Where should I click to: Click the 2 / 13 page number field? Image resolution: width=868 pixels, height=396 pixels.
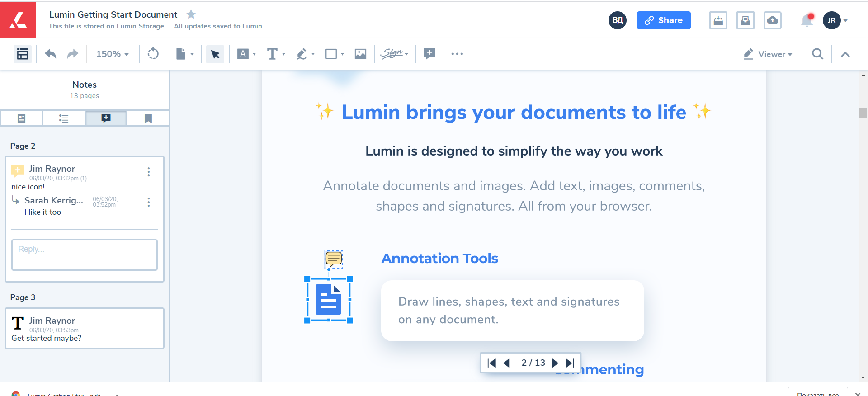[x=533, y=363]
